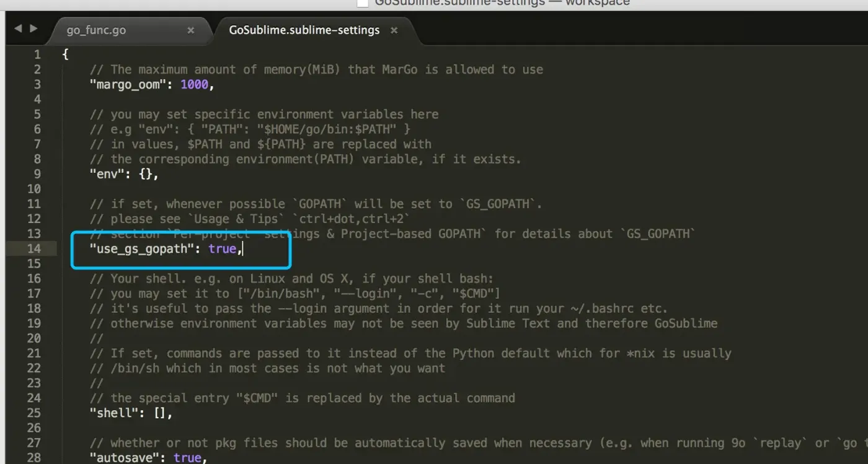
Task: Close the GoSublime.sublime-settings tab
Action: click(394, 30)
